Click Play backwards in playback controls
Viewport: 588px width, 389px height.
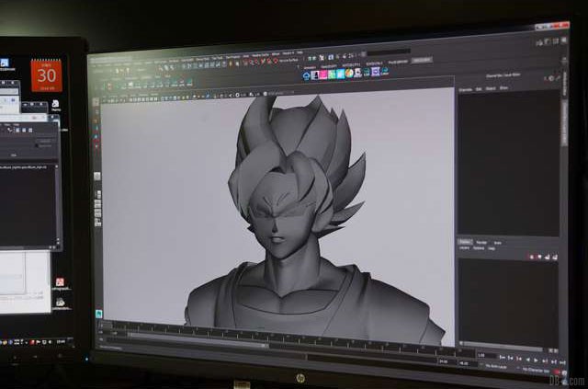(x=527, y=360)
